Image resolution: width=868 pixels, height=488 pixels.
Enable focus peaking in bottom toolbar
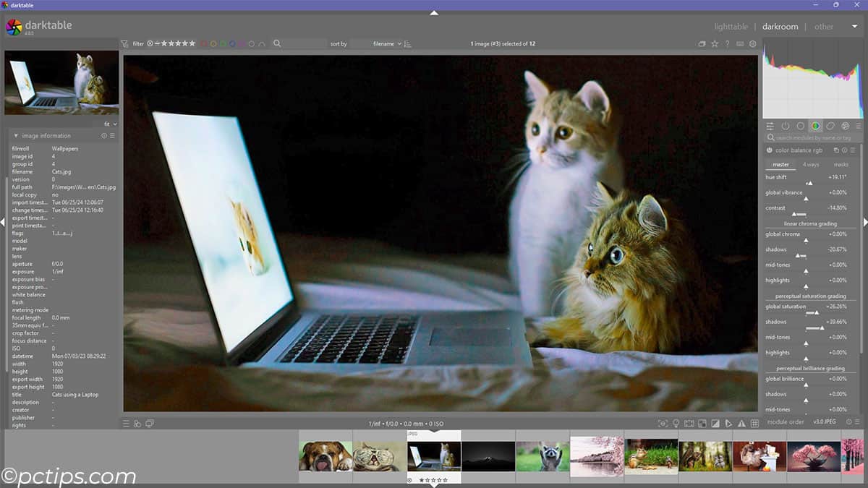663,424
